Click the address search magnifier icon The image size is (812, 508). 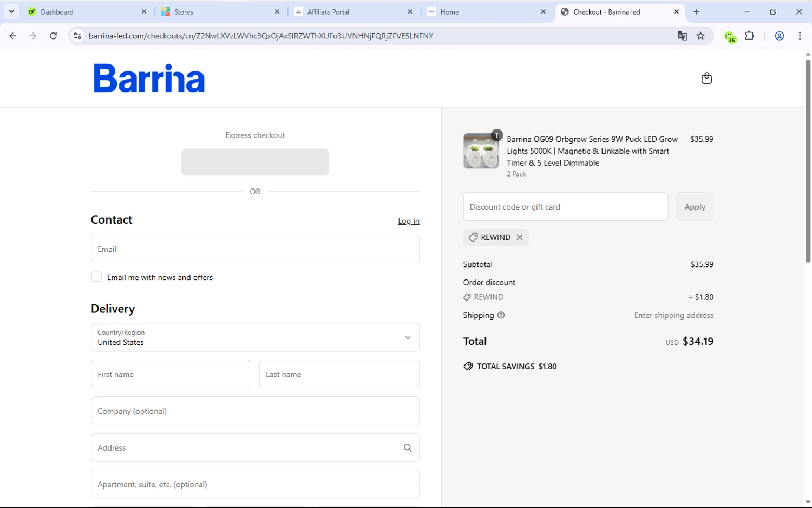408,447
